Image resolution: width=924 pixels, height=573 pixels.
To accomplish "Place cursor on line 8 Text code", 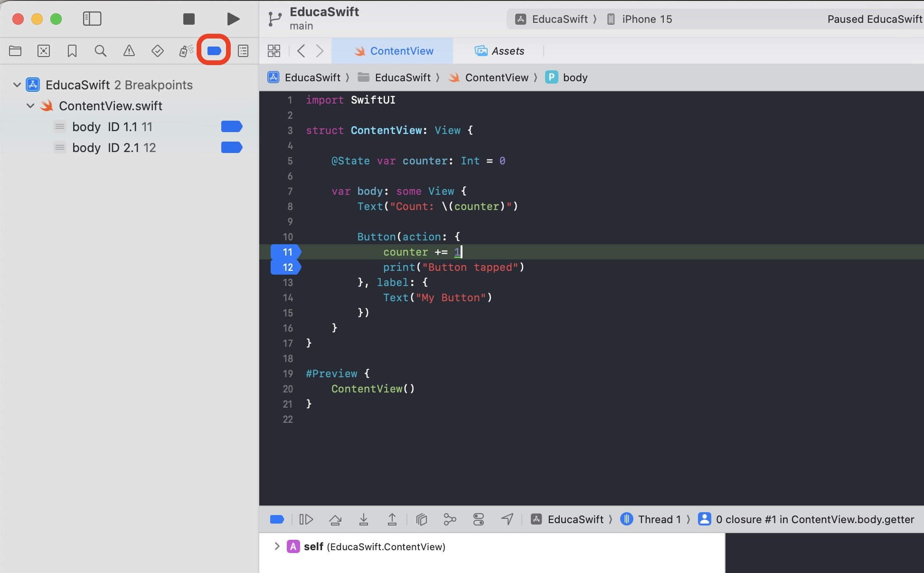I will (x=437, y=206).
